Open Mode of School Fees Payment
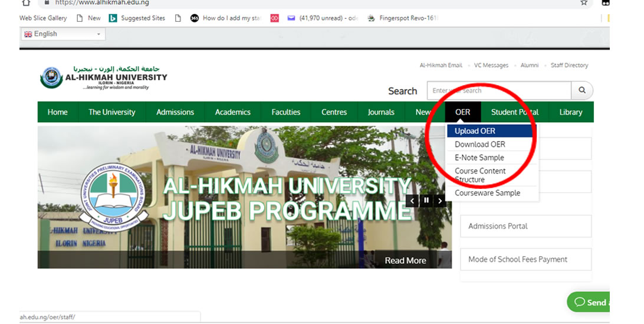644x324 pixels. coord(525,260)
